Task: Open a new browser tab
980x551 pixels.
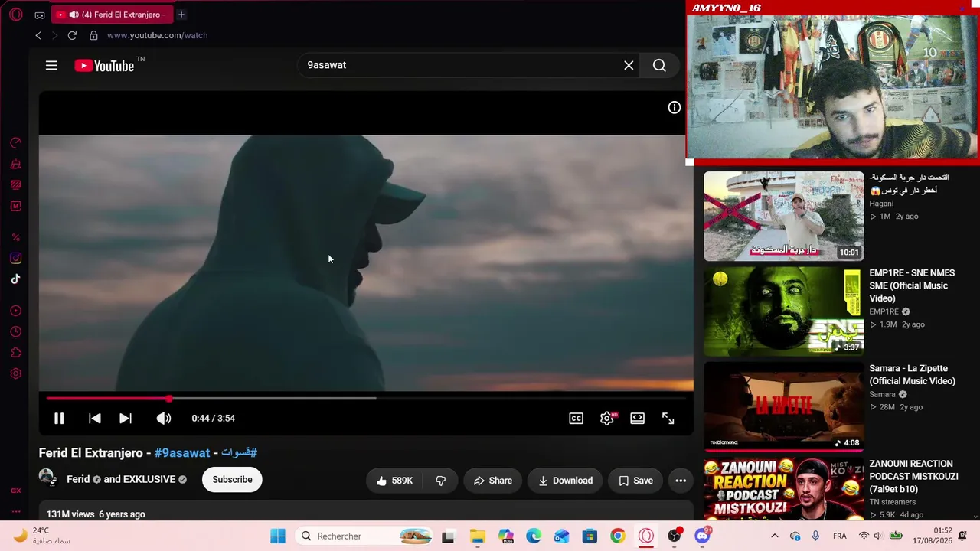Action: 181,15
